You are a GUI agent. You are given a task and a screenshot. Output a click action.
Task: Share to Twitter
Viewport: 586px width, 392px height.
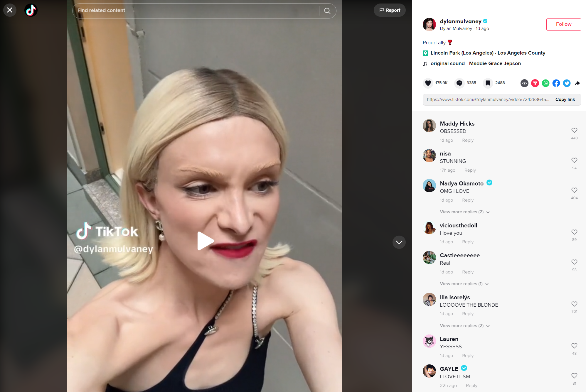point(567,83)
